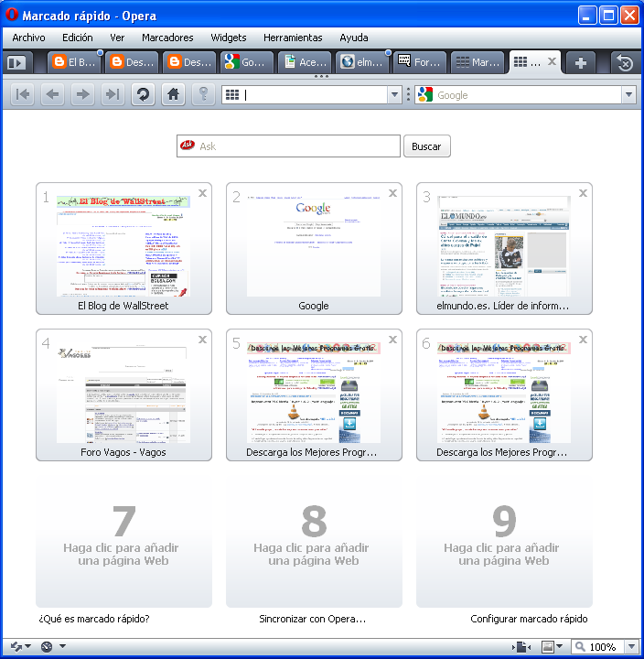
Task: Open the Widgets menu
Action: pos(229,38)
